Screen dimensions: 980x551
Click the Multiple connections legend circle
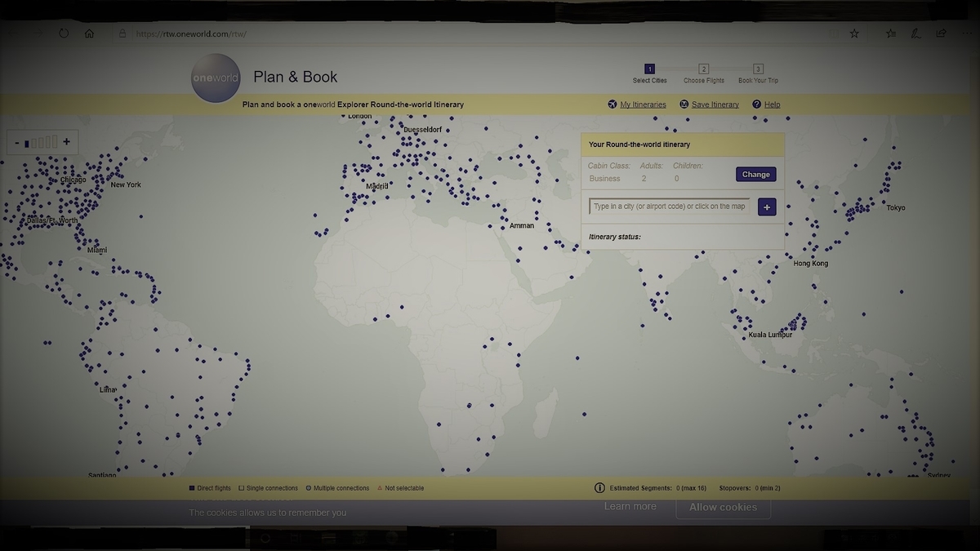pos(309,488)
